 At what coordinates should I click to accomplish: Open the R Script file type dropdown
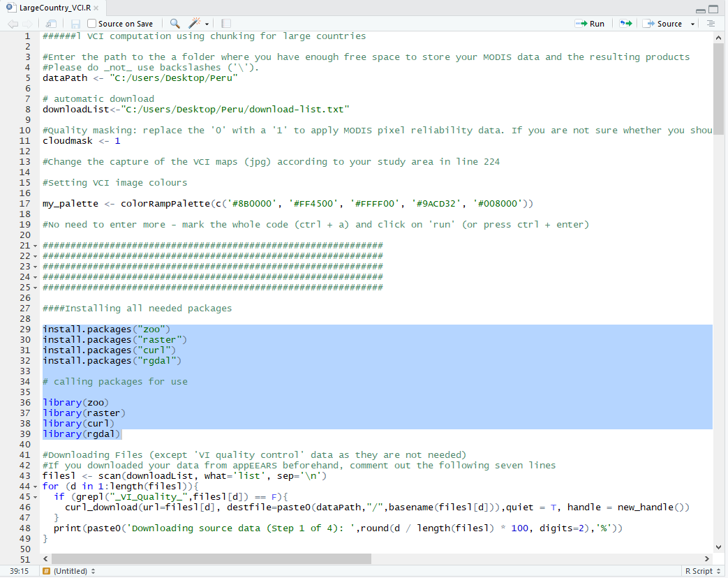pos(701,571)
